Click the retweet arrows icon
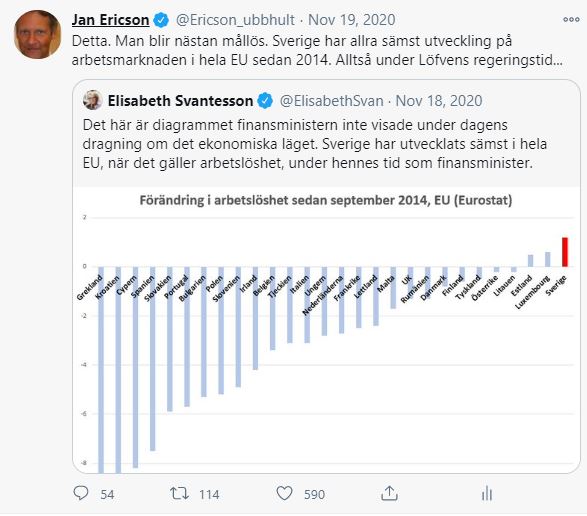This screenshot has height=516, width=587. pos(179,494)
